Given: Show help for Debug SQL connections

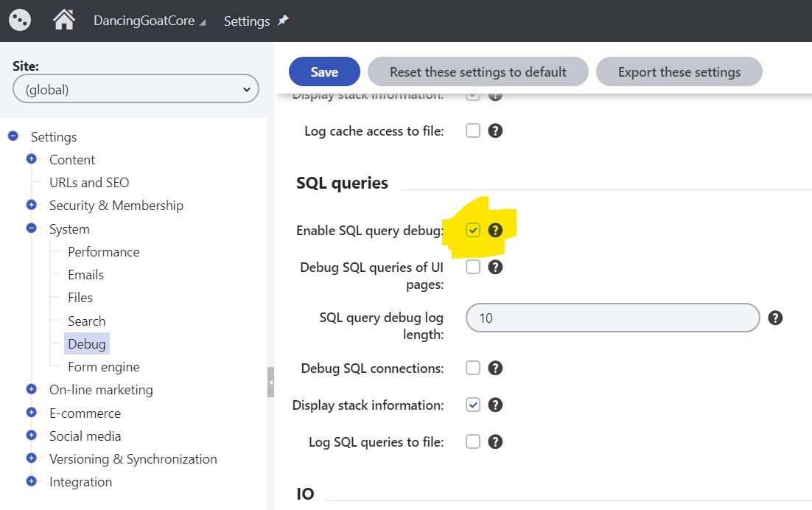Looking at the screenshot, I should 495,368.
